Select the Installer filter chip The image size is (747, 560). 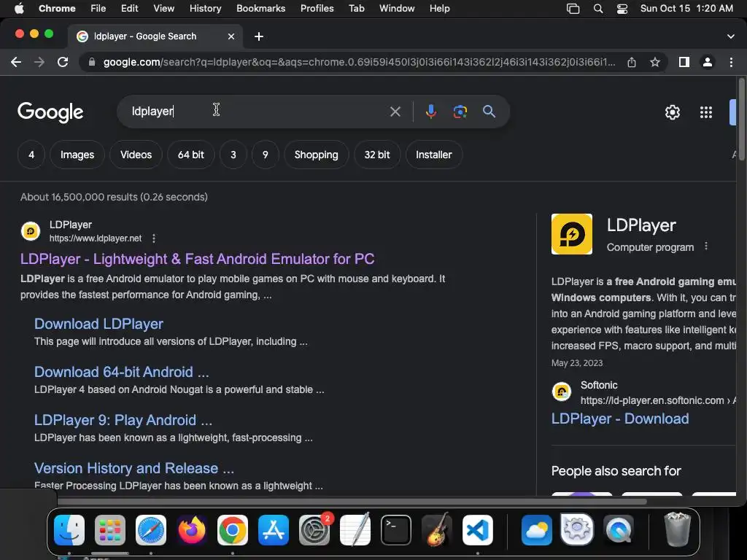pyautogui.click(x=433, y=155)
